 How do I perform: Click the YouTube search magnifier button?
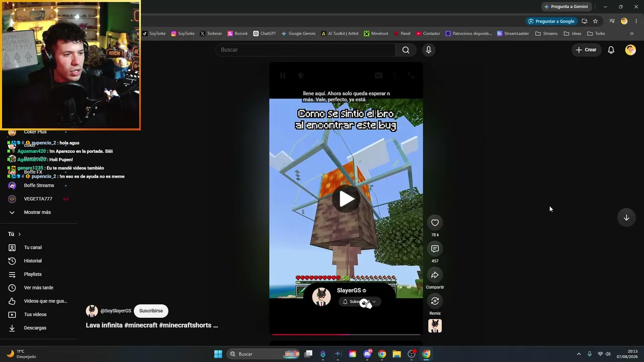click(406, 50)
